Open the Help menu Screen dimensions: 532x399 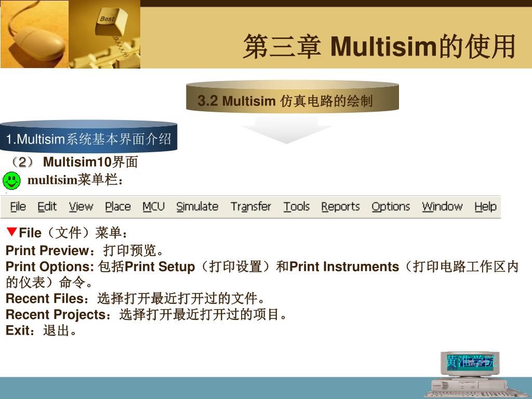pos(486,207)
